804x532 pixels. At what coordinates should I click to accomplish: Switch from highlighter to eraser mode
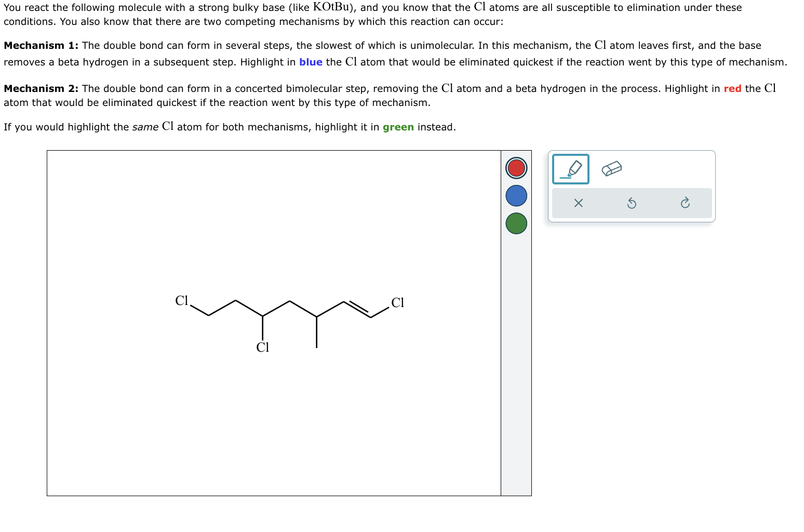(611, 168)
